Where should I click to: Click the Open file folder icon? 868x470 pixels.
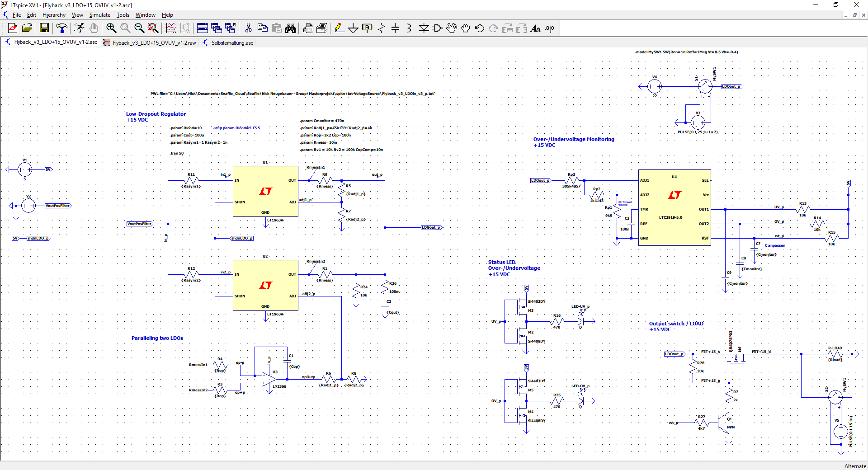point(27,28)
